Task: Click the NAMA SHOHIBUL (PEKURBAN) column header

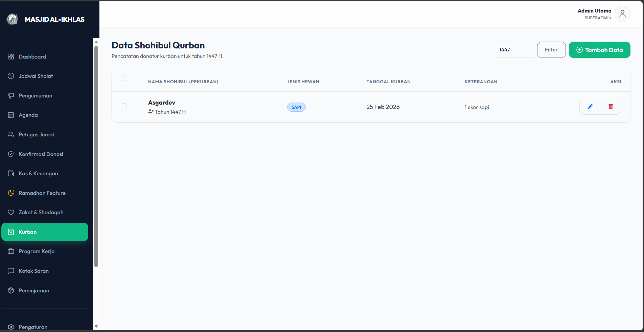Action: [x=183, y=82]
